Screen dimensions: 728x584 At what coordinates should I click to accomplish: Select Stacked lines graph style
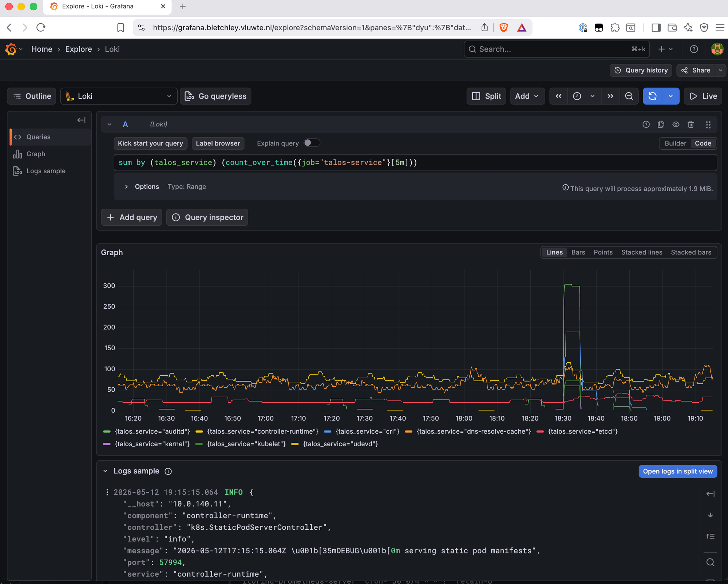[642, 252]
